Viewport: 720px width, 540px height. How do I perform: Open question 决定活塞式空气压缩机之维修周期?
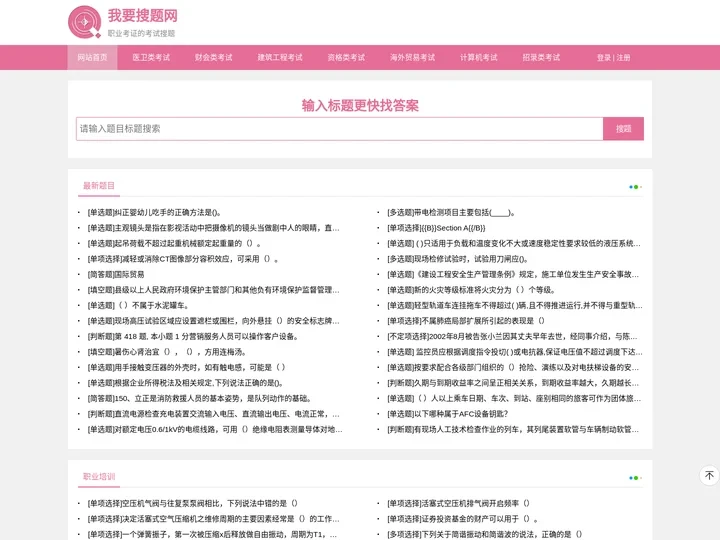214,519
